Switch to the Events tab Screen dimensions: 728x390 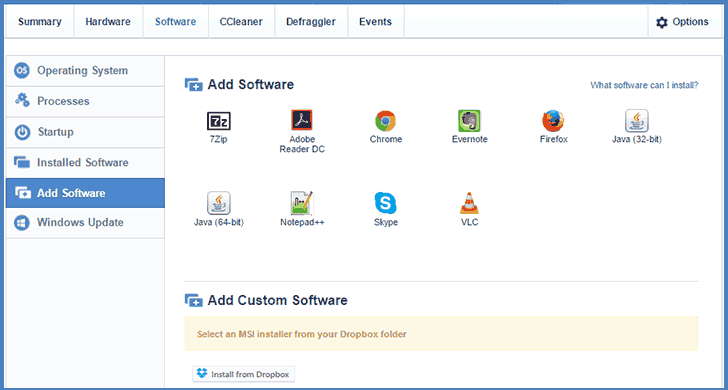tap(376, 22)
